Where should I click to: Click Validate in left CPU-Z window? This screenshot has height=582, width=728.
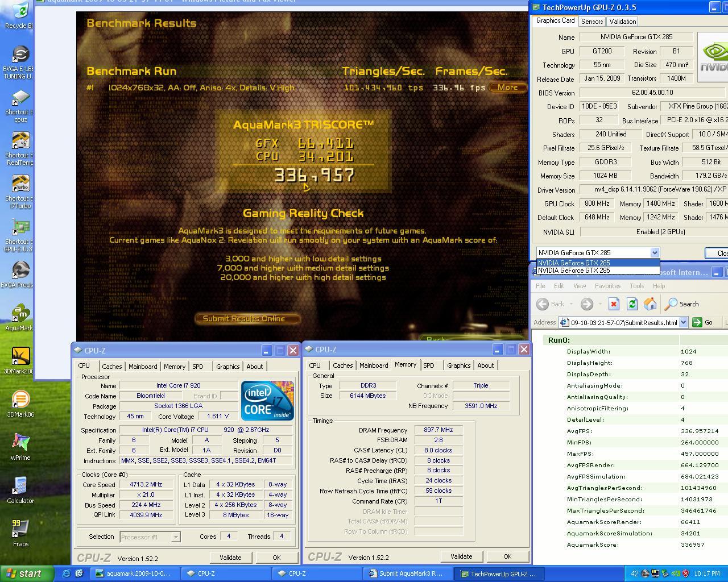230,558
